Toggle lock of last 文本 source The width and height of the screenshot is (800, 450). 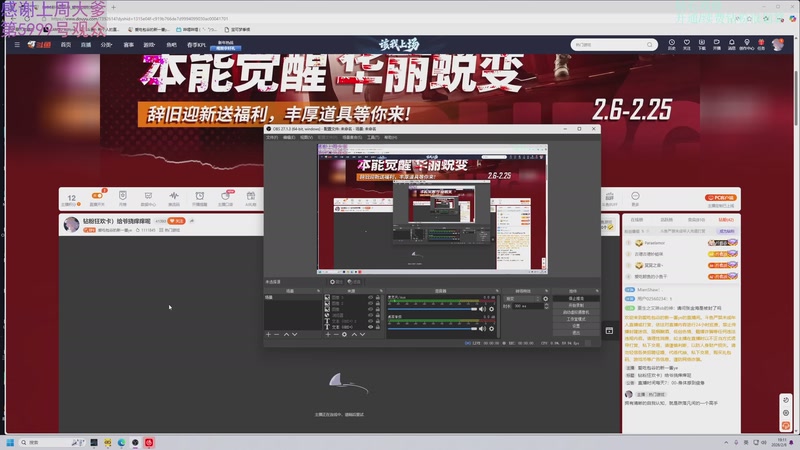[x=378, y=327]
